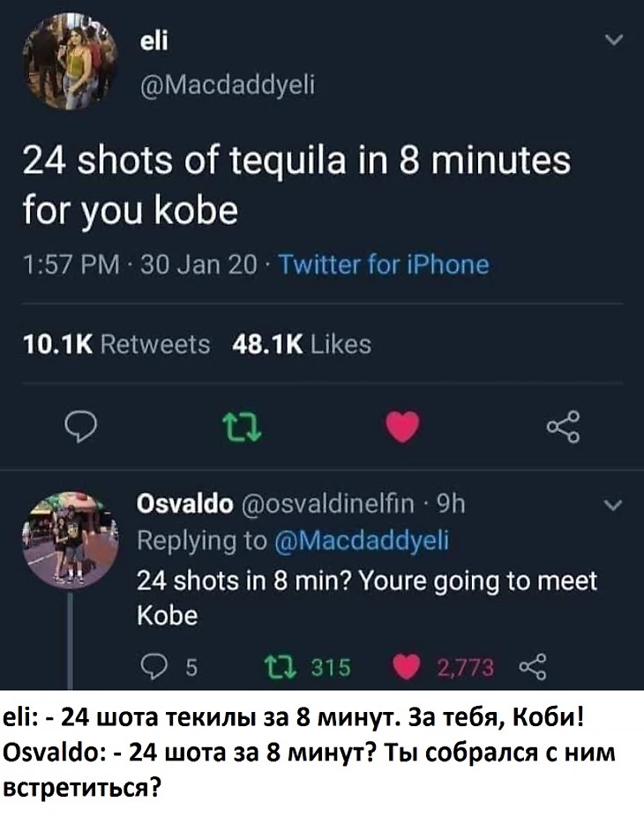View the 48.1K Likes list
The height and width of the screenshot is (817, 644).
coord(301,344)
